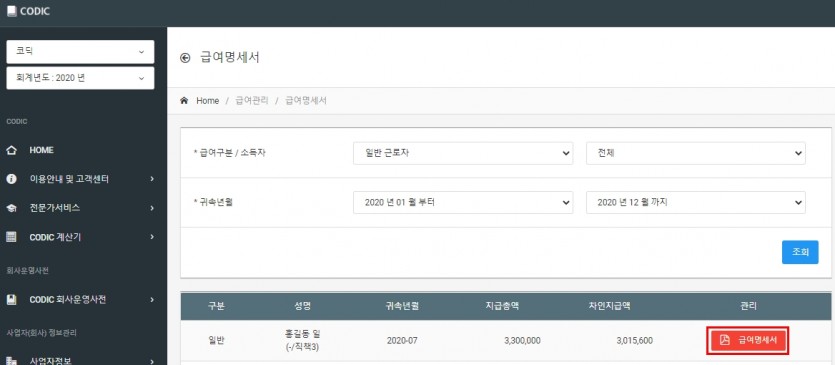Screen dimensions: 835x365
Task: Select the 2020 년 12 월 까지 dropdown
Action: (695, 202)
